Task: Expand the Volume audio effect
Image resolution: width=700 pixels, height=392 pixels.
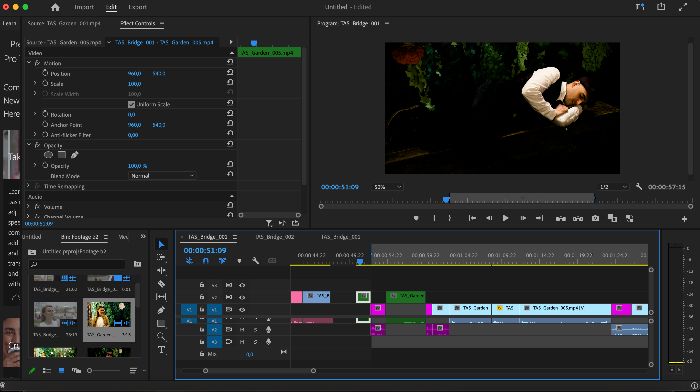Action: pyautogui.click(x=29, y=206)
